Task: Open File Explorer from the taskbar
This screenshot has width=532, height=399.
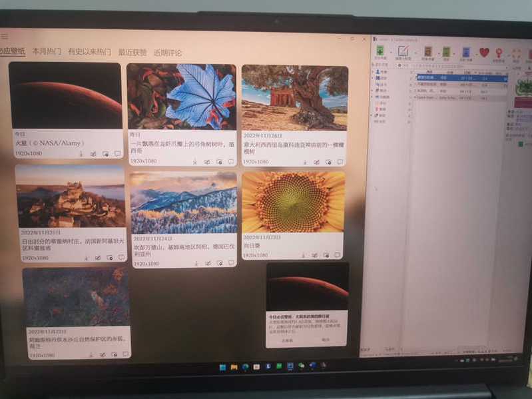Action: click(x=234, y=367)
